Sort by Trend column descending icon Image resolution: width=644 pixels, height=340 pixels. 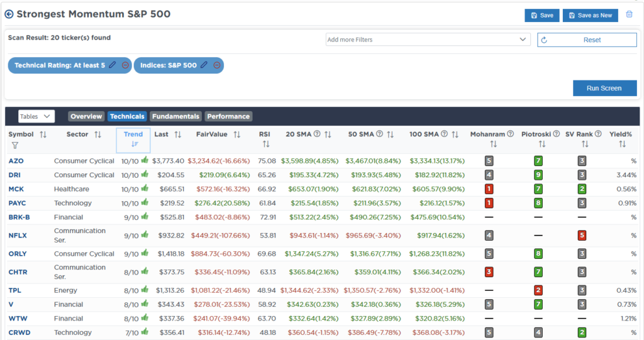(x=135, y=144)
